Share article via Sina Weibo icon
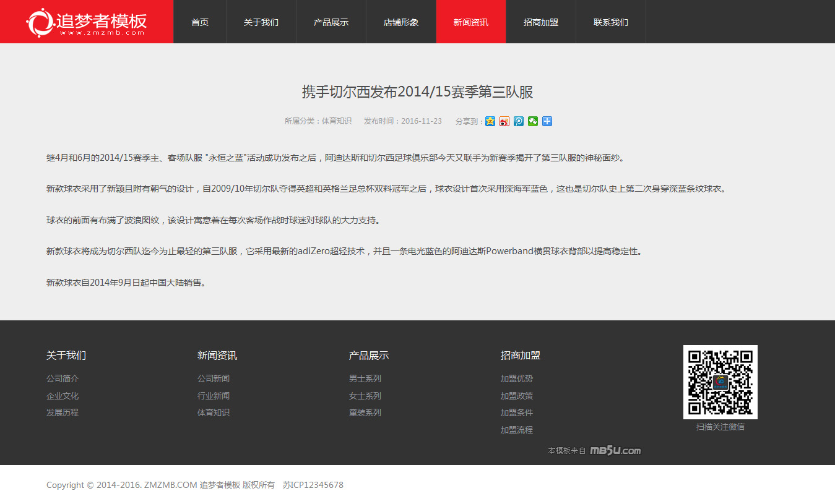835x504 pixels. point(504,121)
